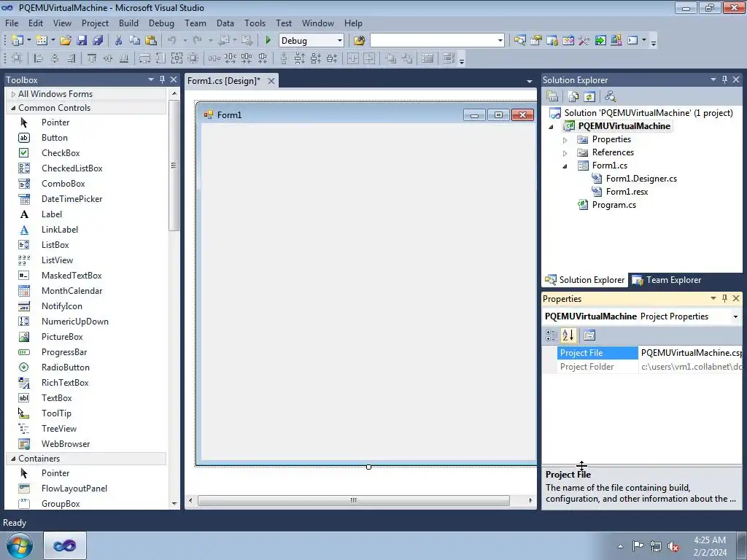Image resolution: width=747 pixels, height=560 pixels.
Task: Expand the Properties node in Solution Explorer
Action: (565, 140)
